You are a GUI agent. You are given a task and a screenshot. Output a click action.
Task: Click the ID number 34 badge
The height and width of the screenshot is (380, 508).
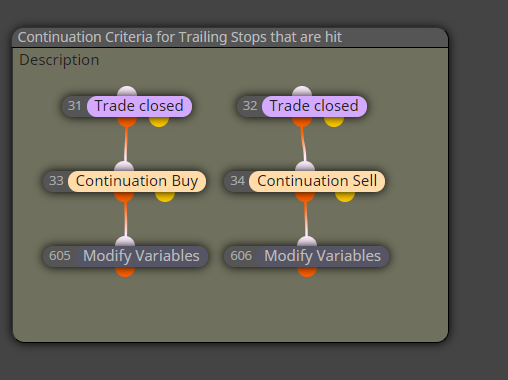click(x=238, y=181)
